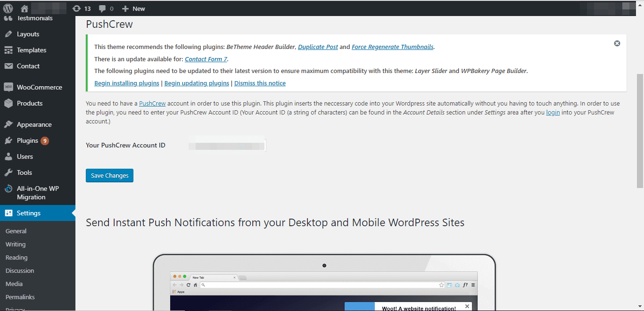Click the Tools wrench icon
The image size is (644, 311).
[x=8, y=172]
